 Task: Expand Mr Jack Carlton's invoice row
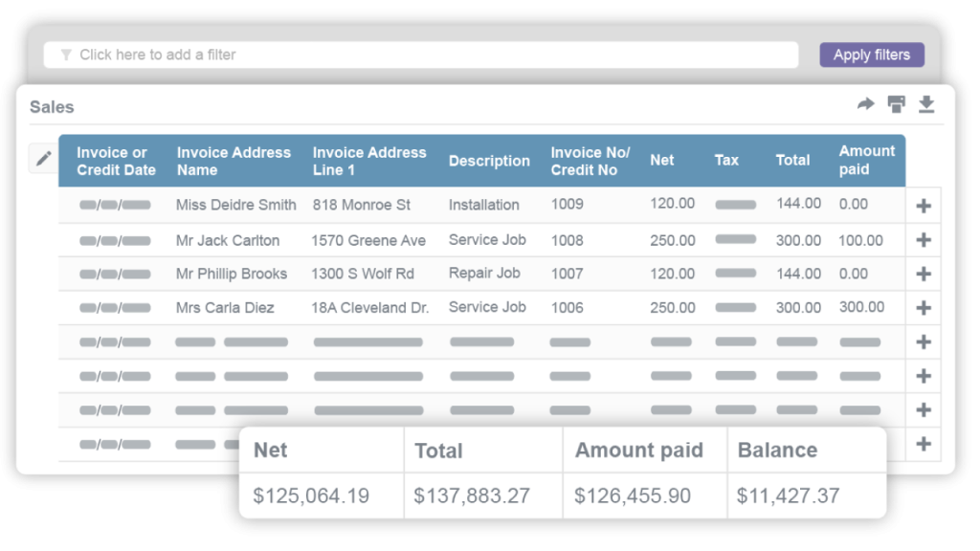[x=922, y=240]
